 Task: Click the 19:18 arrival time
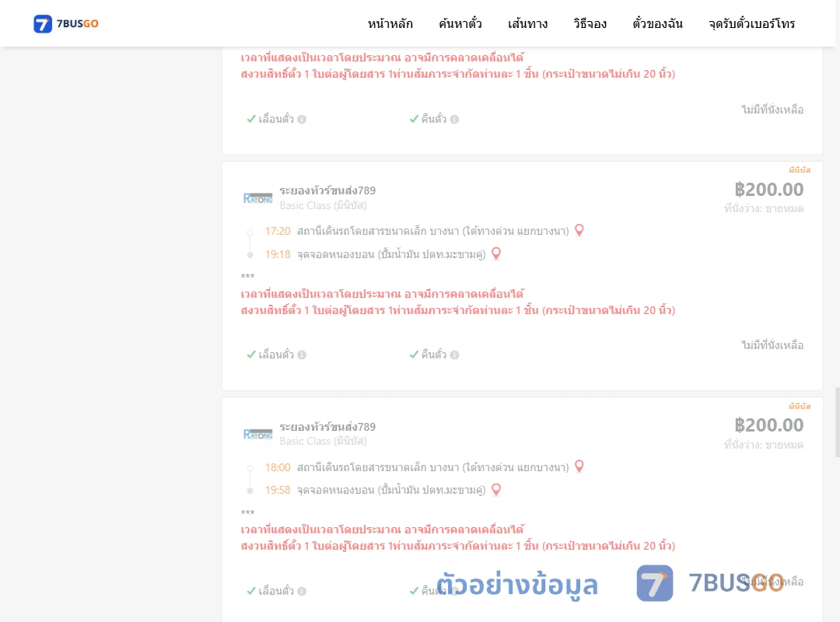tap(278, 254)
